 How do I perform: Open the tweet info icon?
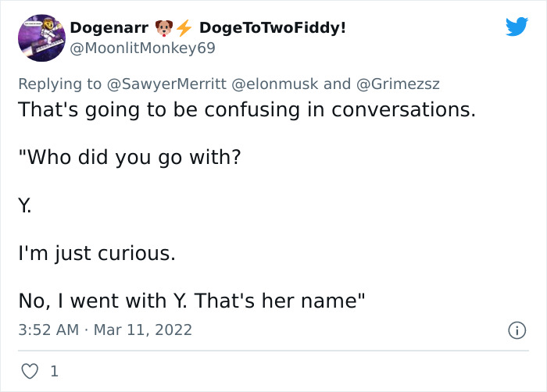[517, 330]
